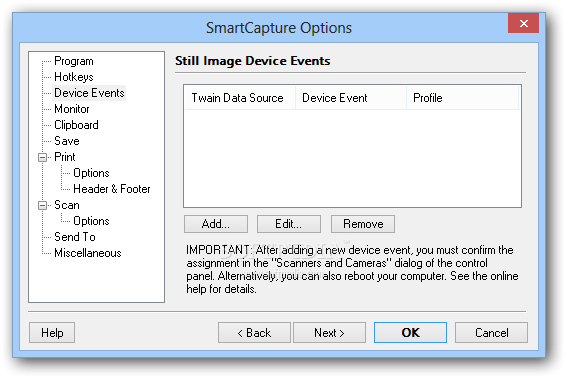Collapse the Print tree node

pos(43,157)
